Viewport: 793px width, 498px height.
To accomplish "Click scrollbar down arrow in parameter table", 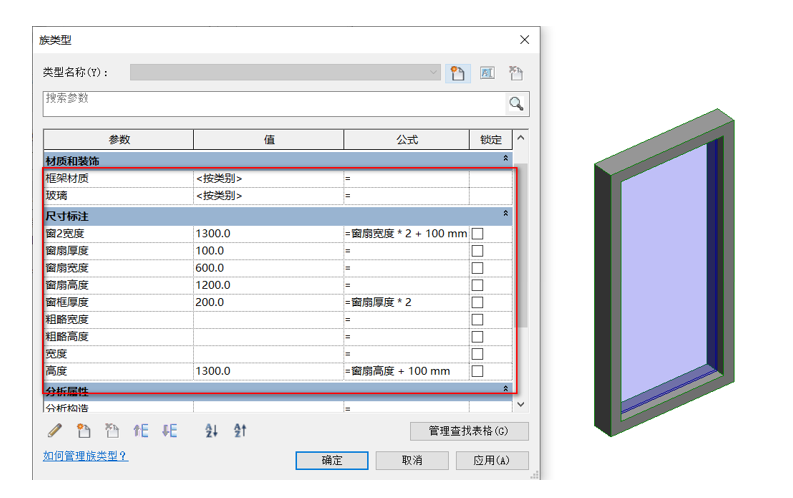I will 521,404.
